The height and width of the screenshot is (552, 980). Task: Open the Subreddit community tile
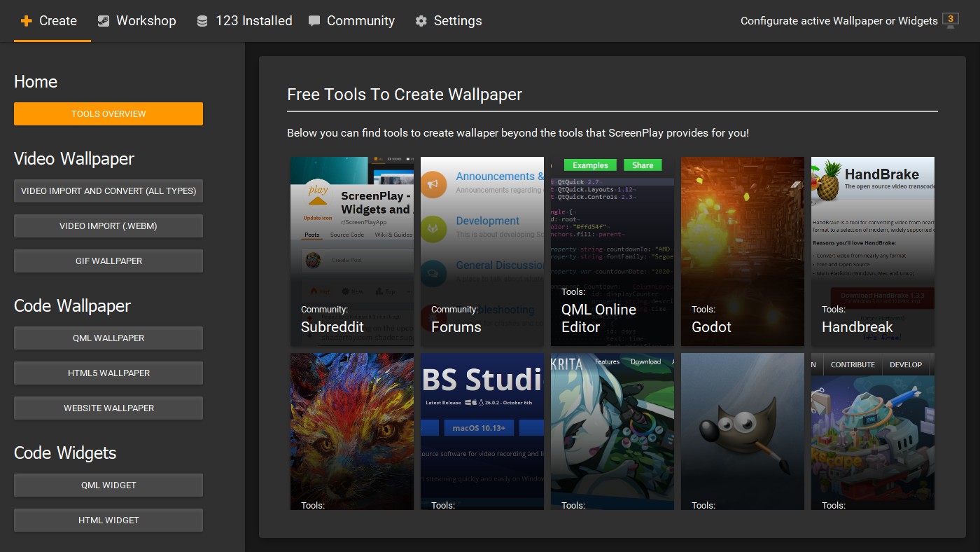click(x=352, y=251)
